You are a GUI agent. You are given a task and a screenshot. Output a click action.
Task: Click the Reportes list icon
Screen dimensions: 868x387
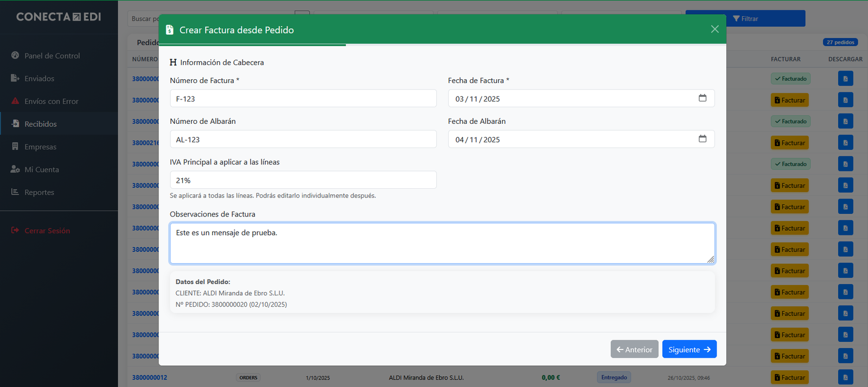click(15, 192)
